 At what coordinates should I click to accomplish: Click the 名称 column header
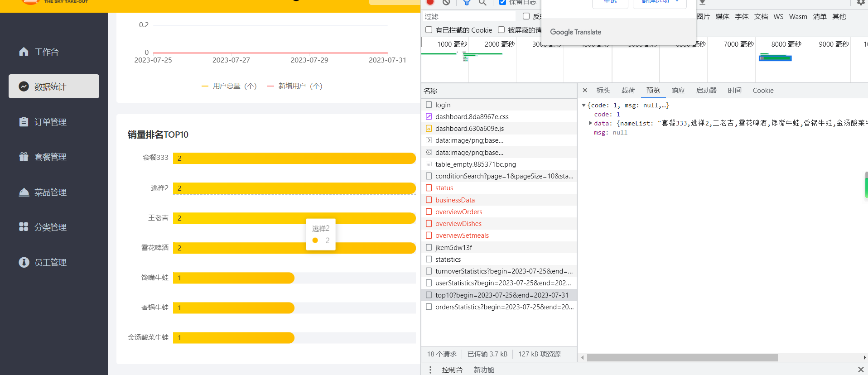499,91
